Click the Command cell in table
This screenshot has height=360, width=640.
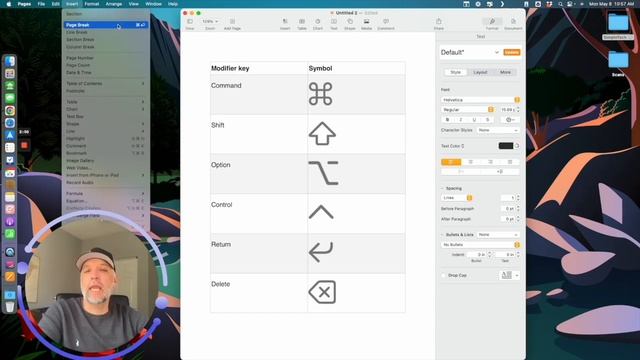[259, 94]
